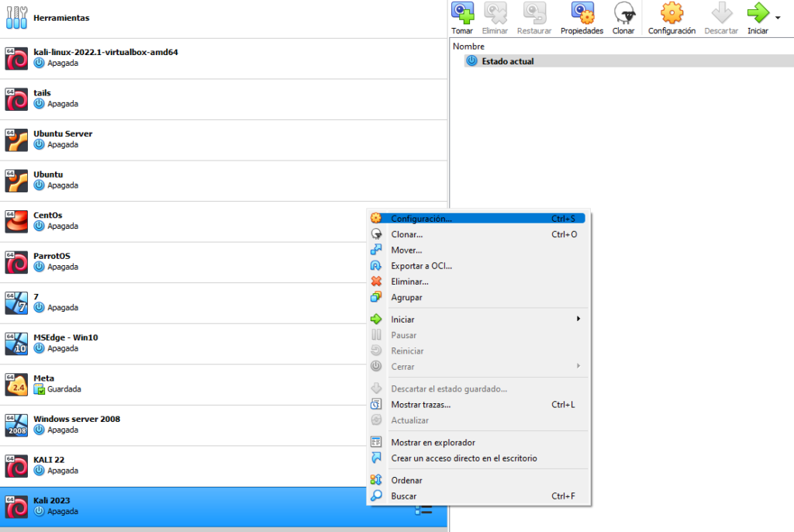Select the Ubuntu machine name text
This screenshot has width=794, height=532.
48,174
